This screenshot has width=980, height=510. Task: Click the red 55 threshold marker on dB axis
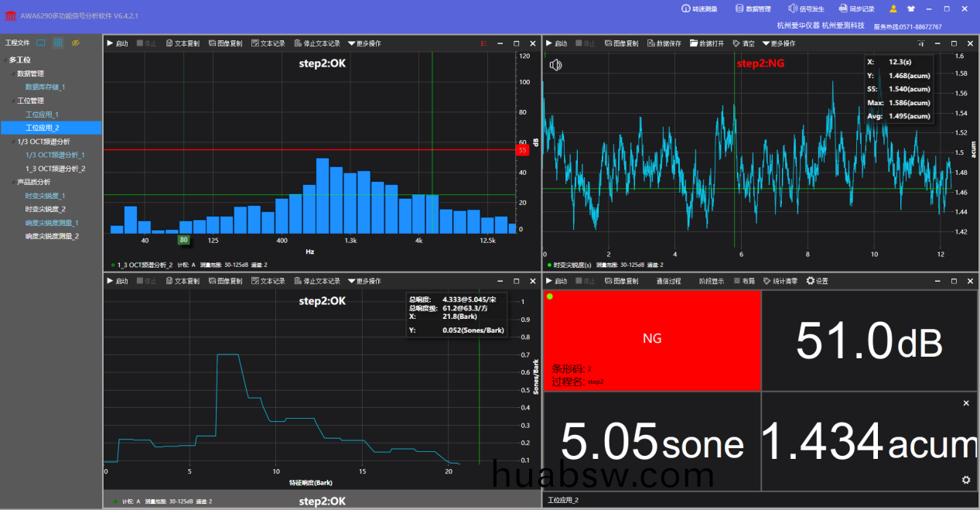click(x=522, y=150)
